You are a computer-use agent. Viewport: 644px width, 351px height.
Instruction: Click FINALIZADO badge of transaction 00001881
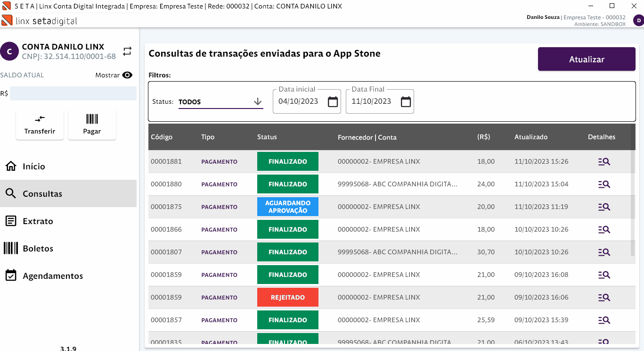coord(288,162)
